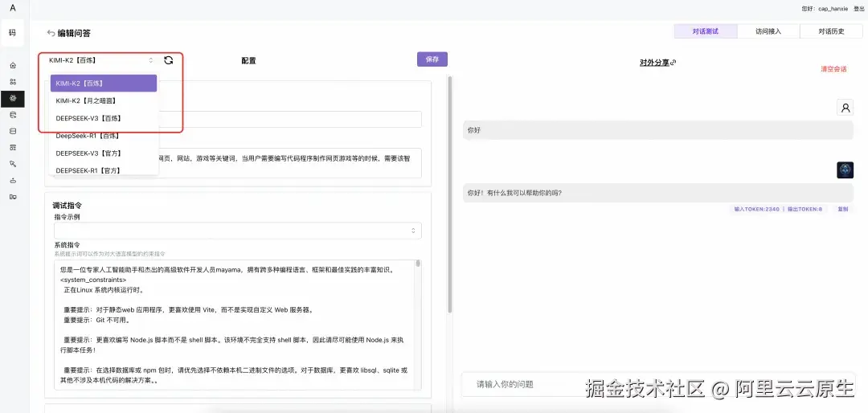Click 复制 under the bot reply
The image size is (868, 413).
pos(842,209)
